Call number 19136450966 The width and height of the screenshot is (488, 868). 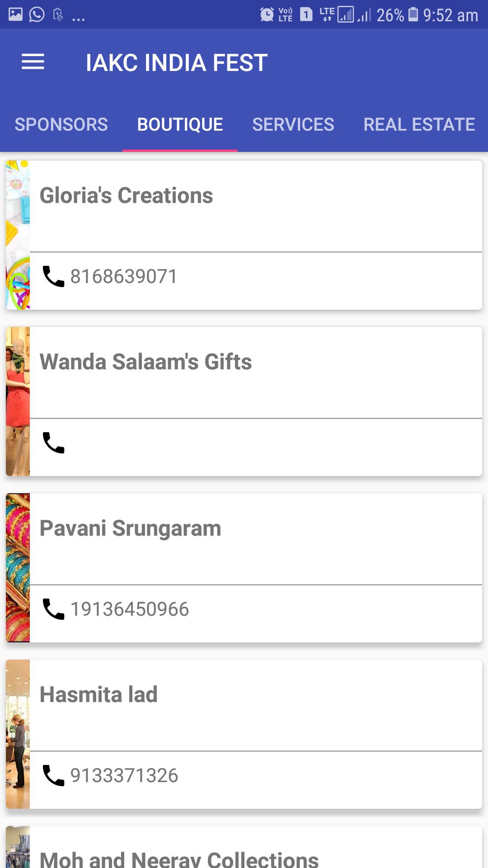pyautogui.click(x=130, y=609)
